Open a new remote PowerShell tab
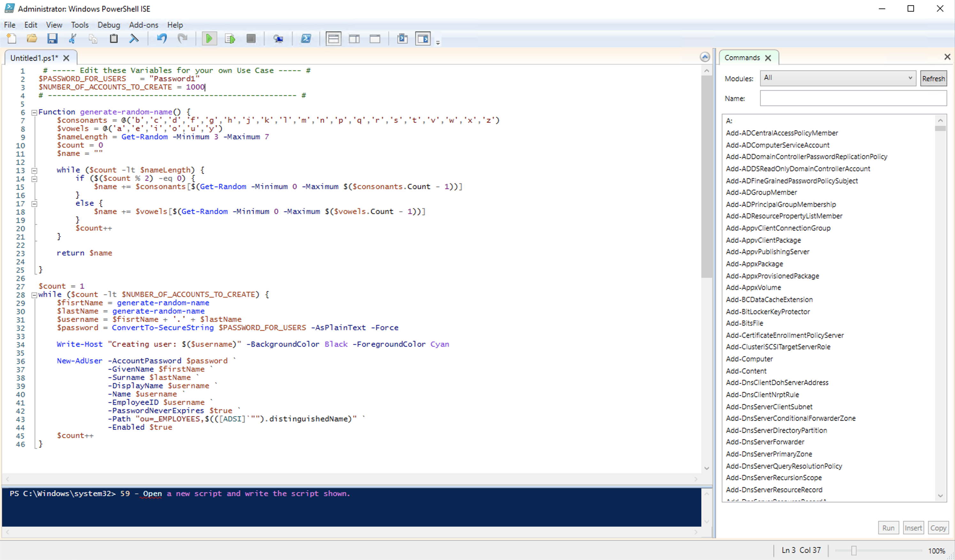The height and width of the screenshot is (560, 955). 278,38
